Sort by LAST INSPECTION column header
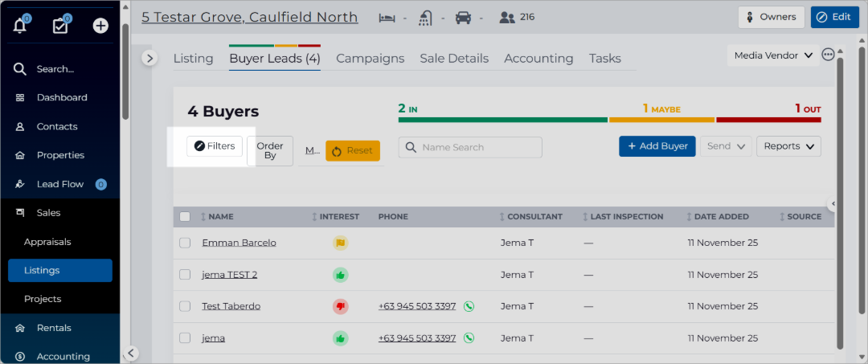868x364 pixels. [623, 217]
